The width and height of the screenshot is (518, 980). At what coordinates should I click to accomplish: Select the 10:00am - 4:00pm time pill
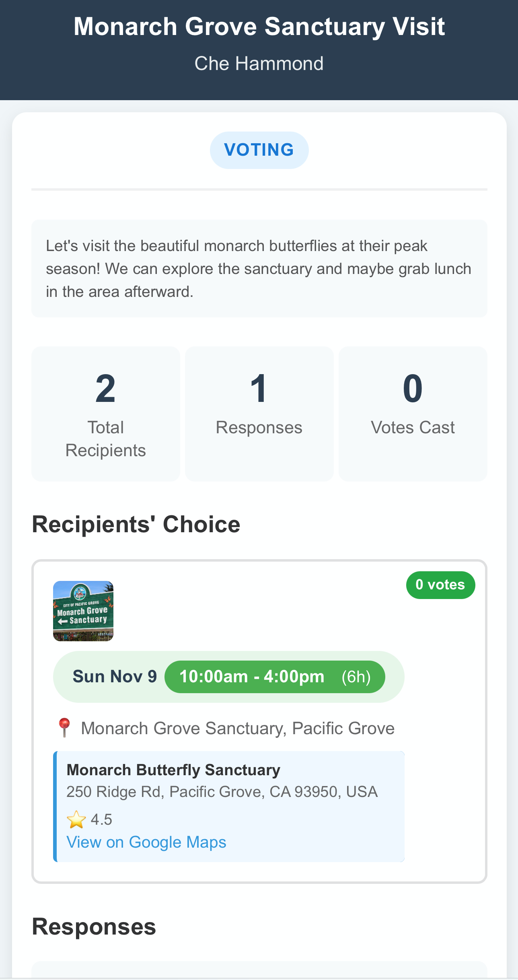click(275, 677)
